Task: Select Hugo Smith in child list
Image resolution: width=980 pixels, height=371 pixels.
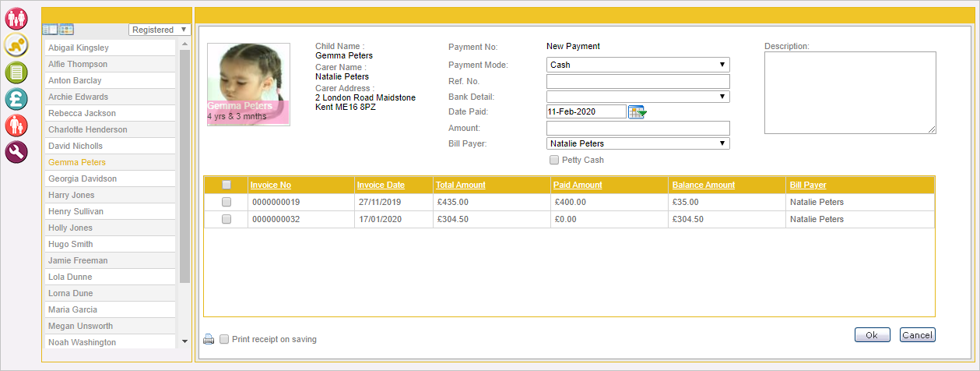Action: 110,244
